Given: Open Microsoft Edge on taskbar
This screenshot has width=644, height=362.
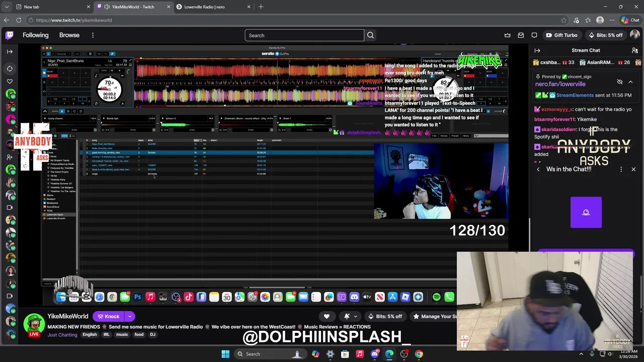Looking at the screenshot, I should 389,354.
